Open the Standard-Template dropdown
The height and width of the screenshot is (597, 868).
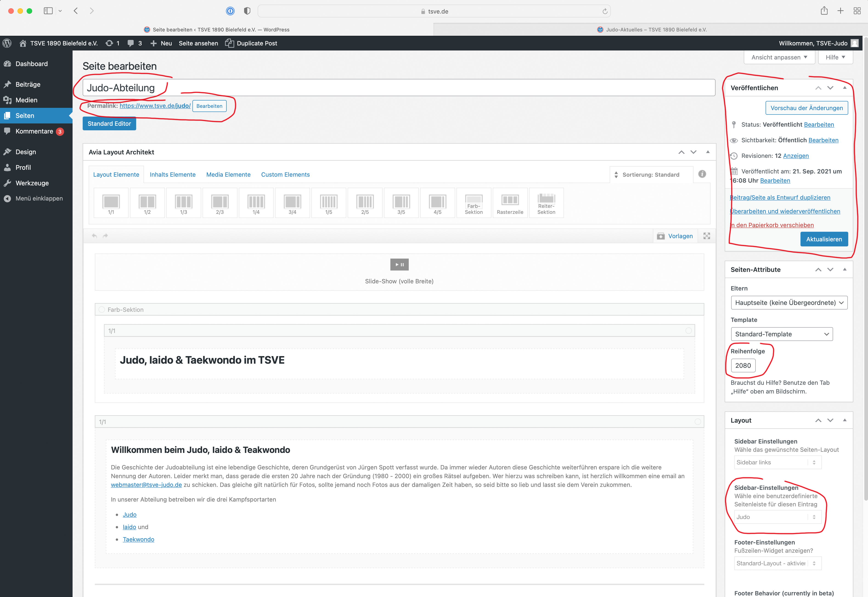coord(781,334)
